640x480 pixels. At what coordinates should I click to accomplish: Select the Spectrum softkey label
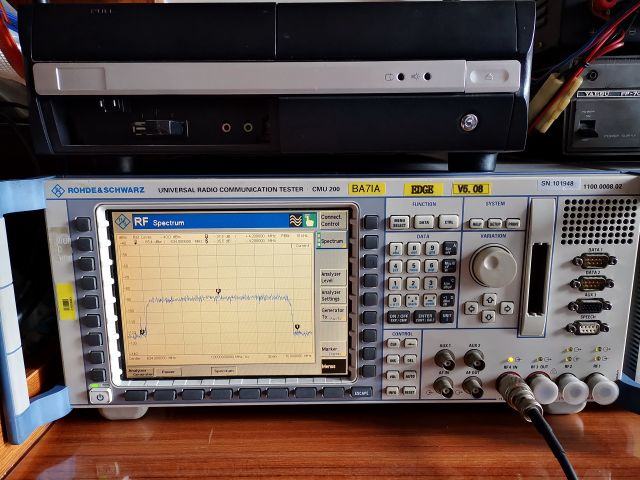332,241
